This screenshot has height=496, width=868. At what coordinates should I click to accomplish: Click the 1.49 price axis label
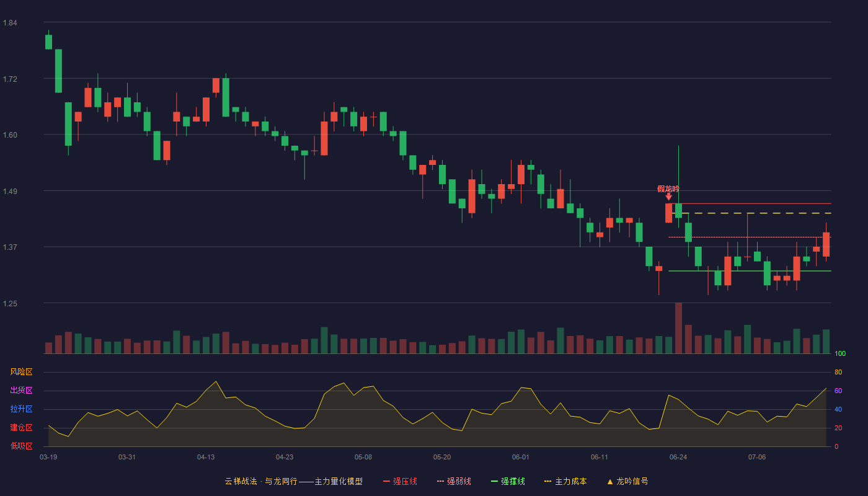point(10,192)
